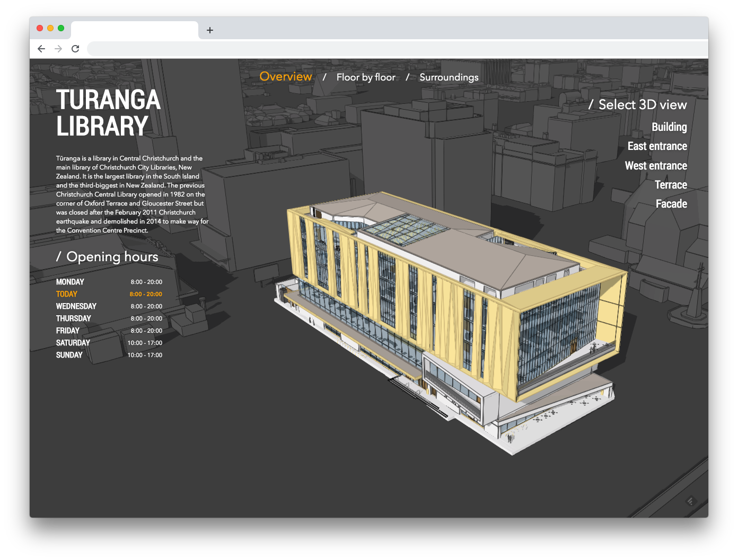Click the SUNDAY row label
Screen dimensions: 738x560
tap(69, 355)
